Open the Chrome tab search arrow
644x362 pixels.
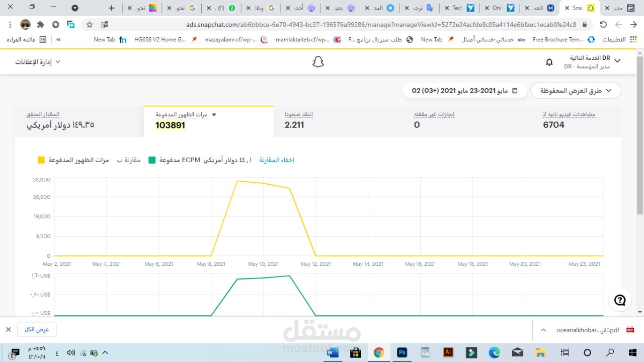75,8
